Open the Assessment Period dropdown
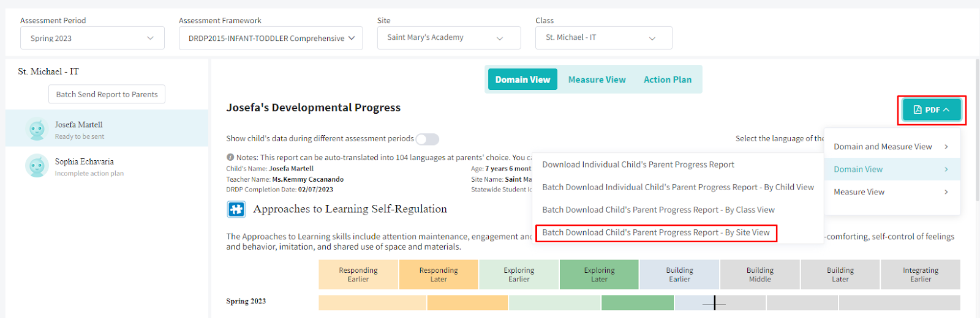 (92, 38)
